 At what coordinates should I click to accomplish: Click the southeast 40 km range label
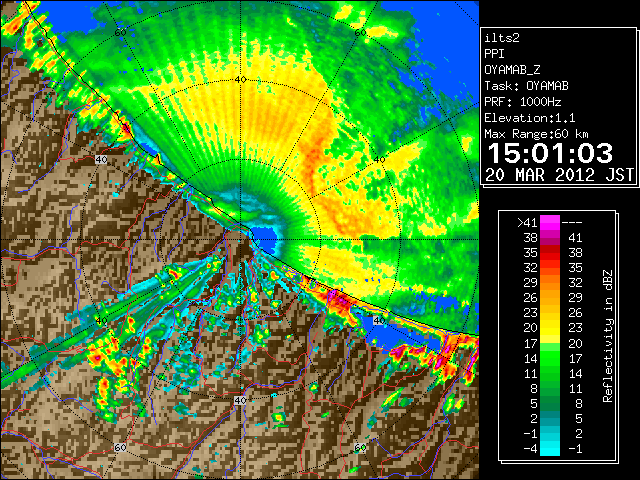click(379, 320)
